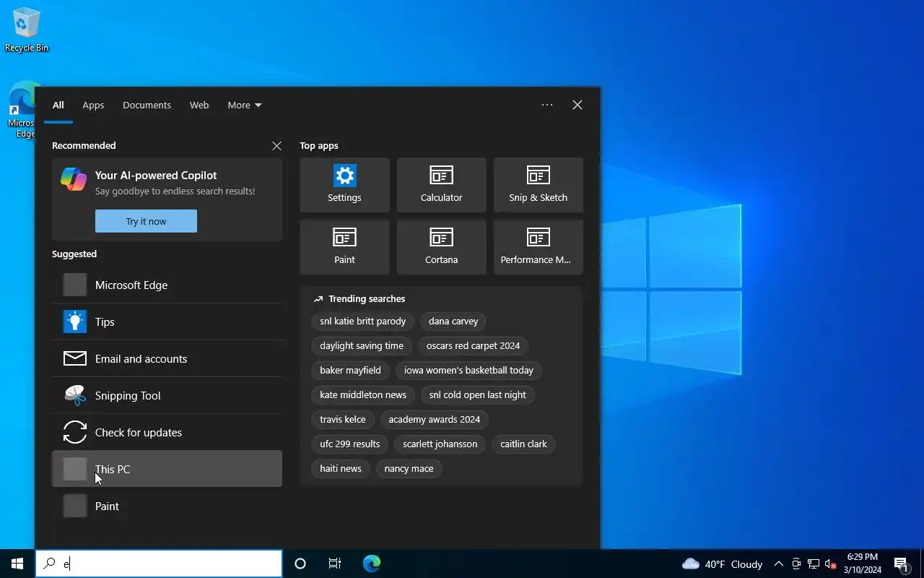Screen dimensions: 924x578
Task: Click the muted volume tray icon
Action: click(x=831, y=564)
